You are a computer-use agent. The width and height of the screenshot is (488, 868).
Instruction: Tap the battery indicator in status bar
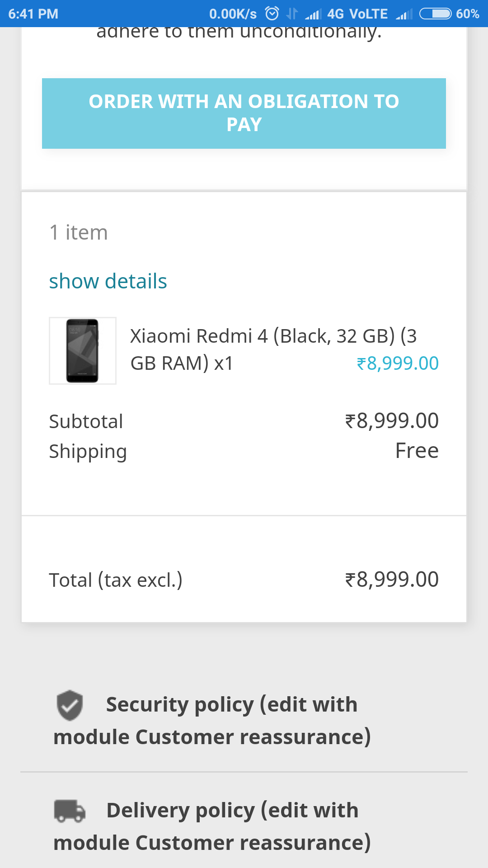pyautogui.click(x=435, y=14)
